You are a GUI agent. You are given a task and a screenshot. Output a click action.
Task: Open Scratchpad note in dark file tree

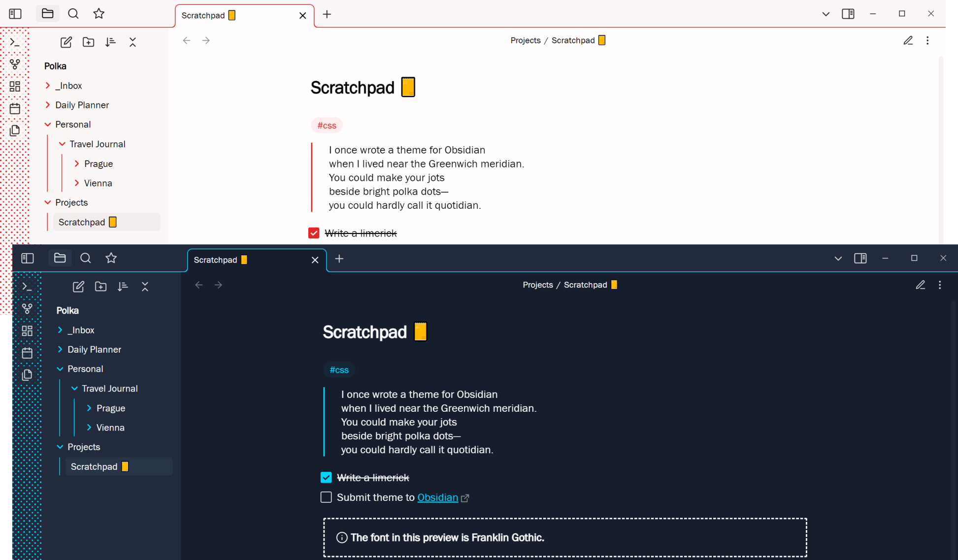[119, 466]
